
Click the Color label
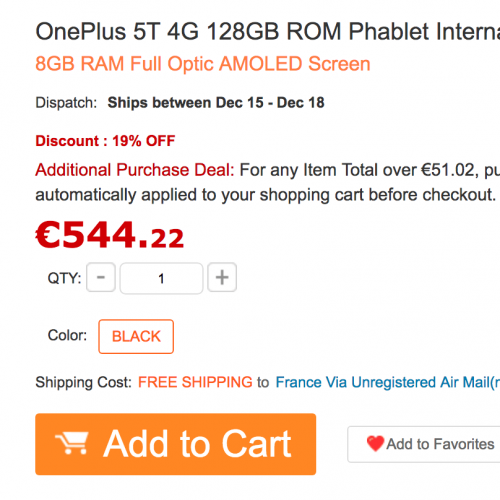[x=67, y=335]
